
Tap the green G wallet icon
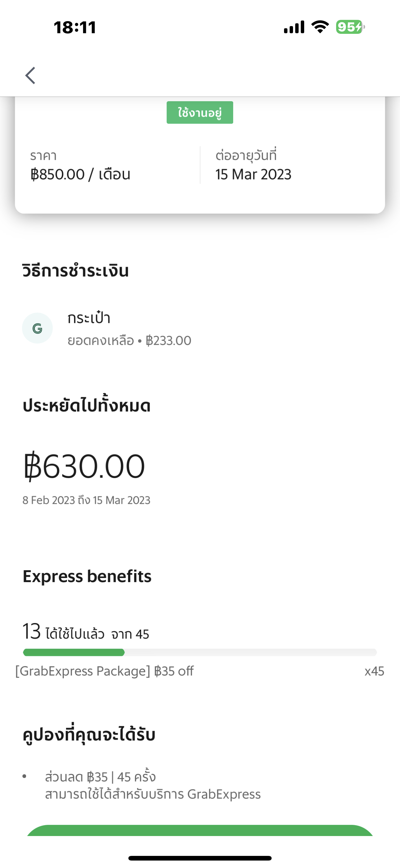[x=38, y=328]
